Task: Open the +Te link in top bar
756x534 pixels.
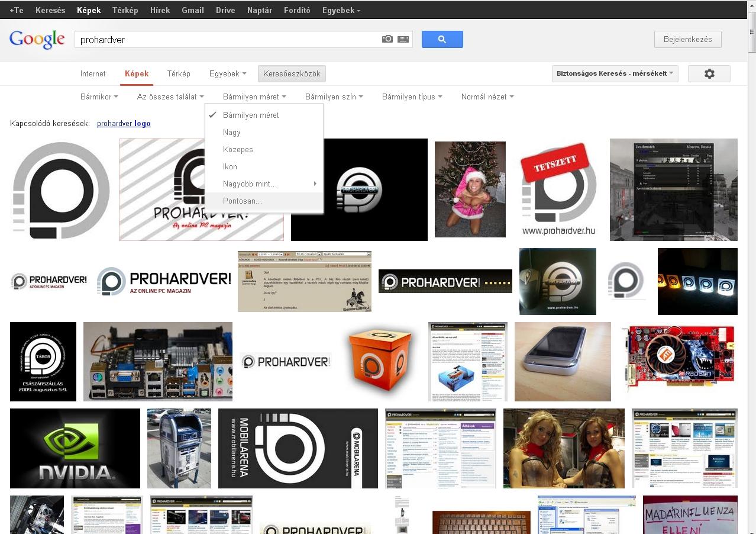Action: click(17, 10)
